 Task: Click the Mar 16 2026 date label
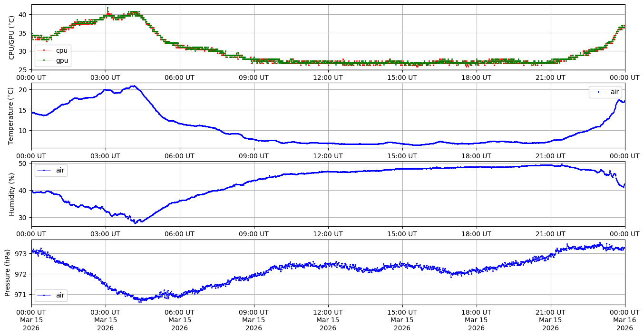(624, 324)
